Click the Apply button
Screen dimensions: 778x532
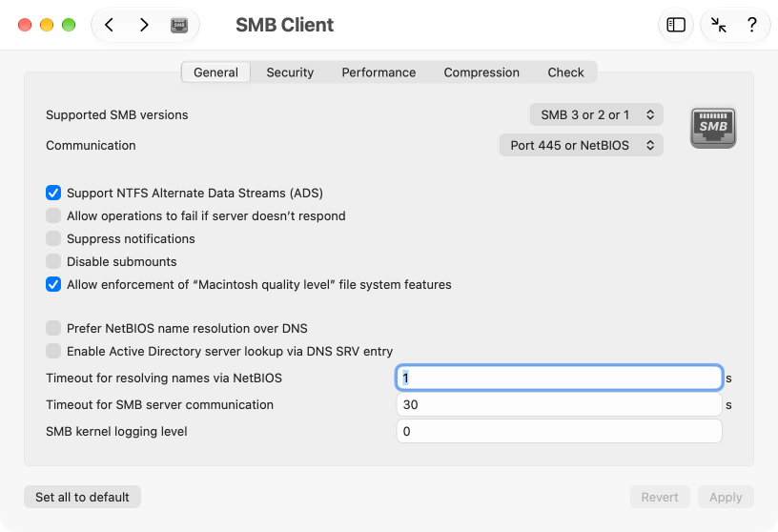(726, 497)
